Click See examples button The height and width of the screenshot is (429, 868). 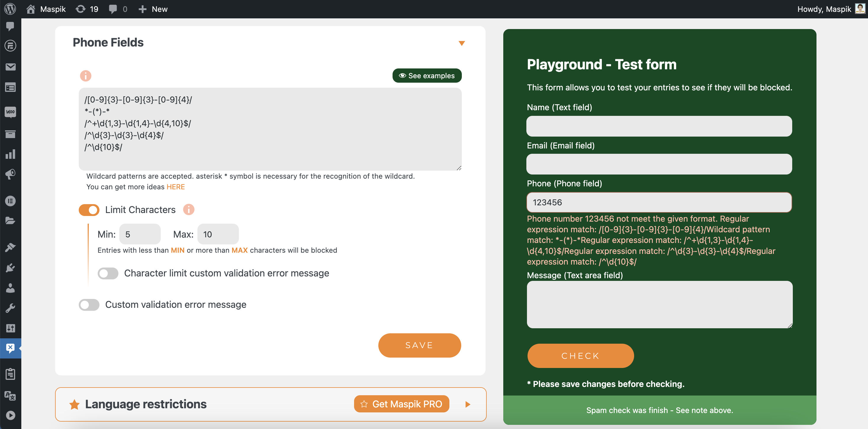click(427, 76)
